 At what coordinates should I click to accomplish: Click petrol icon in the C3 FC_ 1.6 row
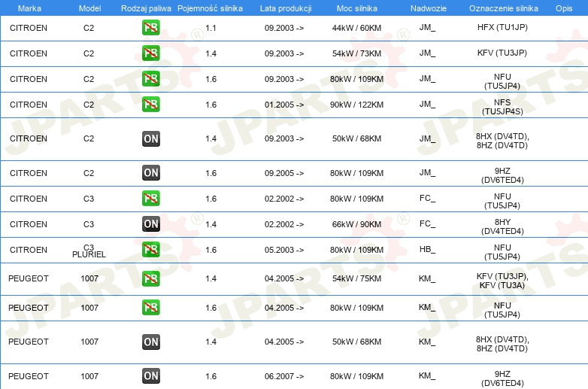coord(150,199)
